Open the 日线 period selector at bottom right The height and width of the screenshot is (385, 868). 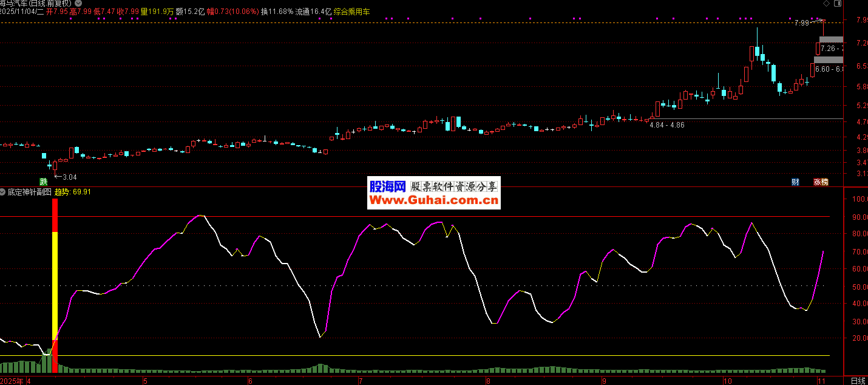[x=857, y=381]
